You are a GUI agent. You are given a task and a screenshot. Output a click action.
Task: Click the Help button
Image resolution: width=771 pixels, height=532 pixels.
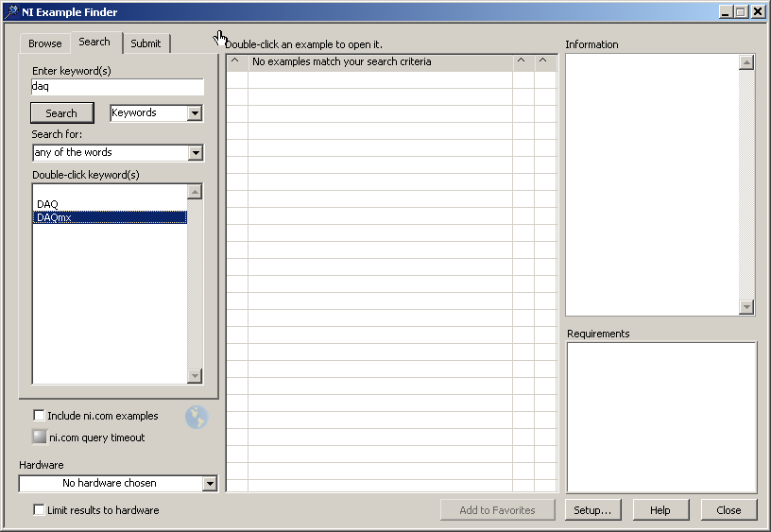[660, 510]
